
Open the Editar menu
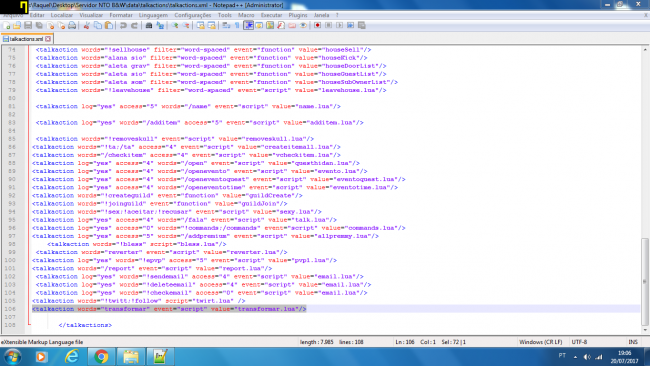click(x=37, y=15)
